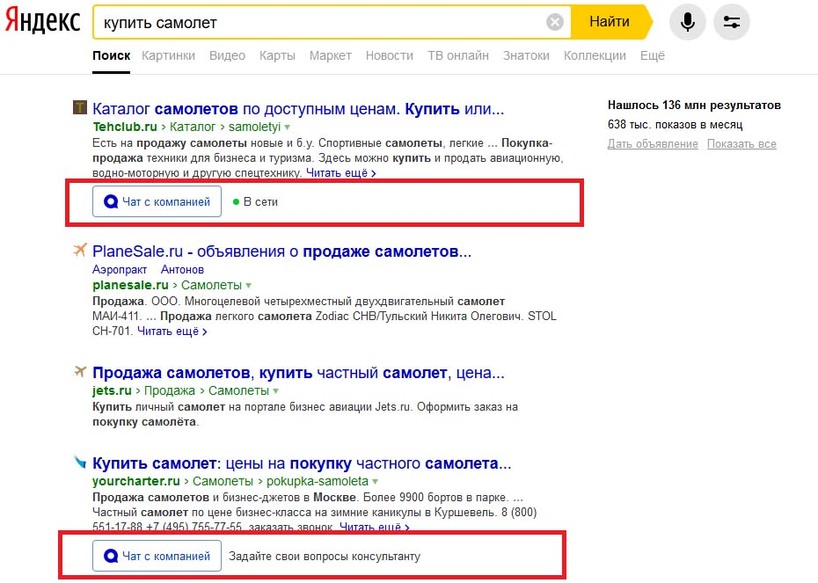Expand the Ещё menu
The width and height of the screenshot is (818, 583).
click(652, 56)
